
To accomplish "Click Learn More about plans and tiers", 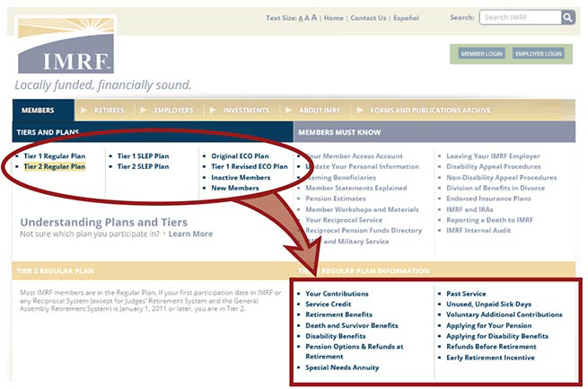I will tap(190, 234).
